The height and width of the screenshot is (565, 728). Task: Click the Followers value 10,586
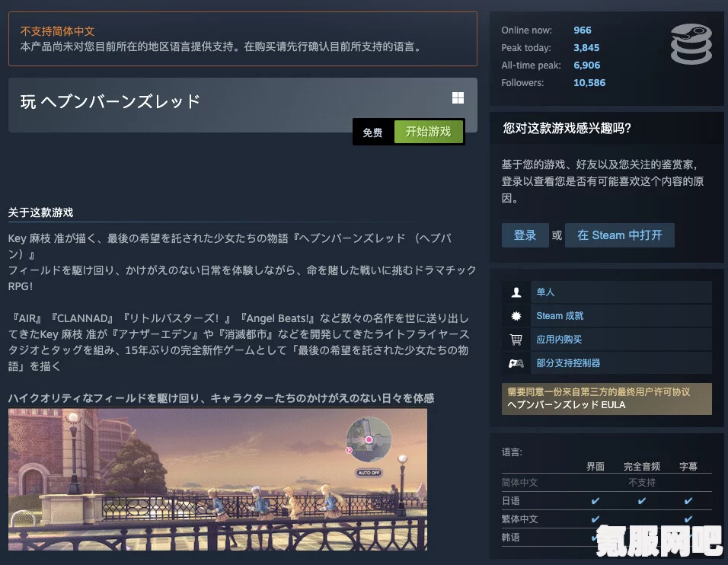click(x=589, y=83)
